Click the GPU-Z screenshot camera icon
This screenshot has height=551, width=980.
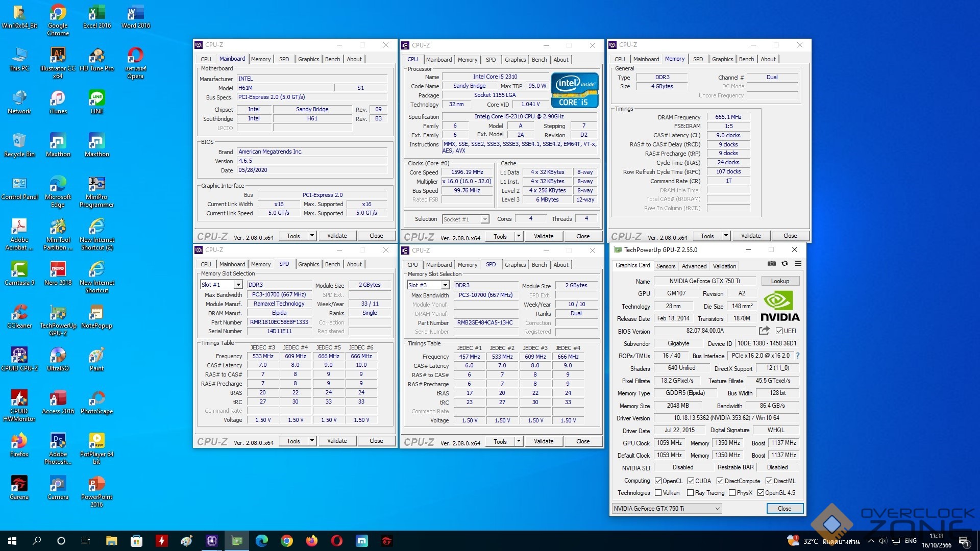pos(771,264)
